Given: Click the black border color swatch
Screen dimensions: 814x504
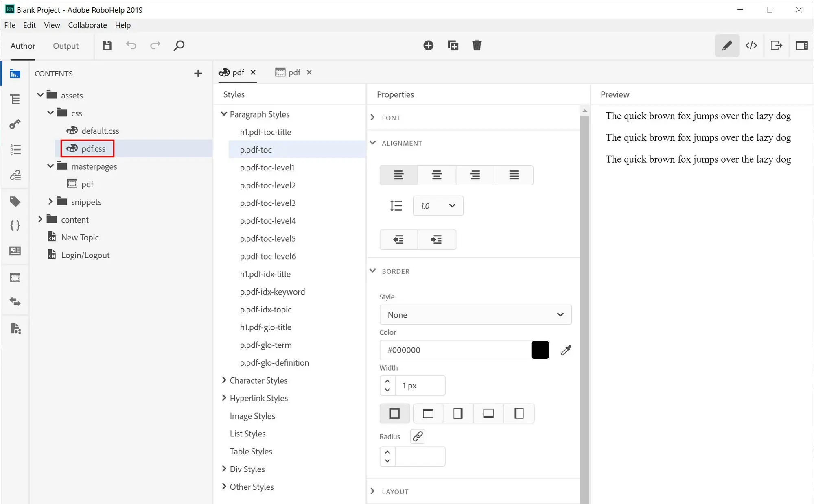Looking at the screenshot, I should [x=540, y=350].
